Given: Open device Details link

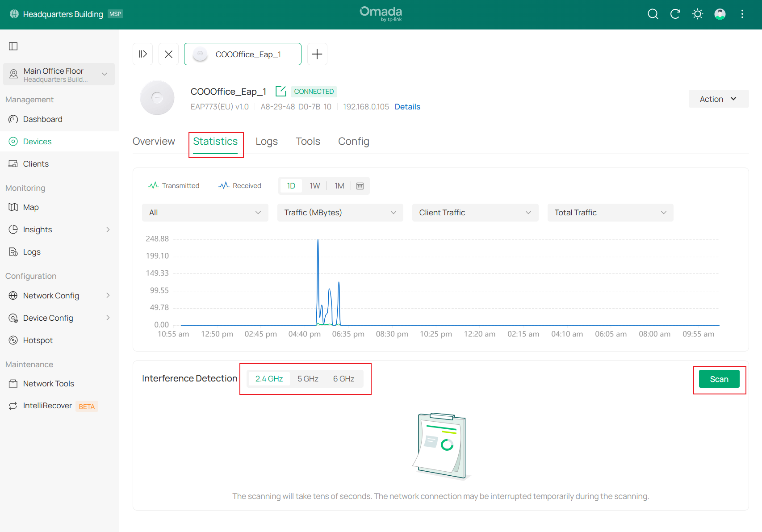Looking at the screenshot, I should pyautogui.click(x=407, y=107).
